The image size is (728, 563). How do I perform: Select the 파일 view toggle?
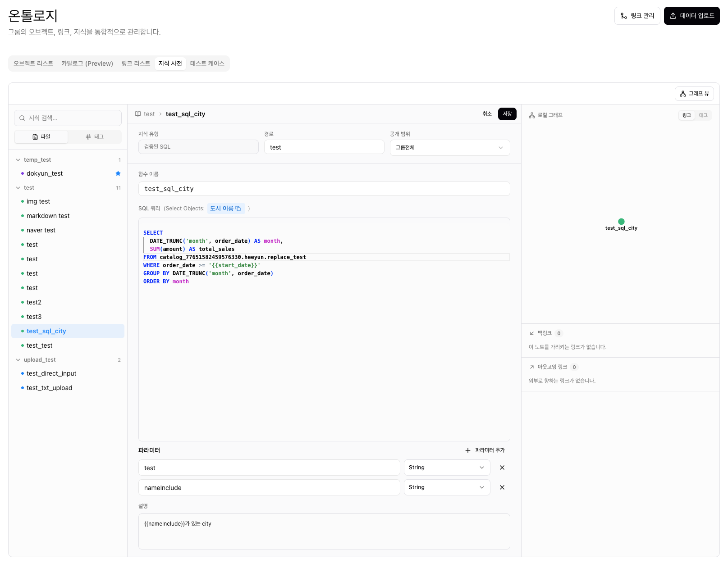41,137
